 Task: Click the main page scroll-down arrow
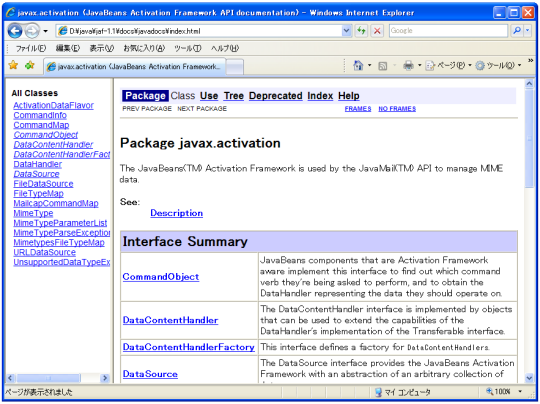coord(529,378)
